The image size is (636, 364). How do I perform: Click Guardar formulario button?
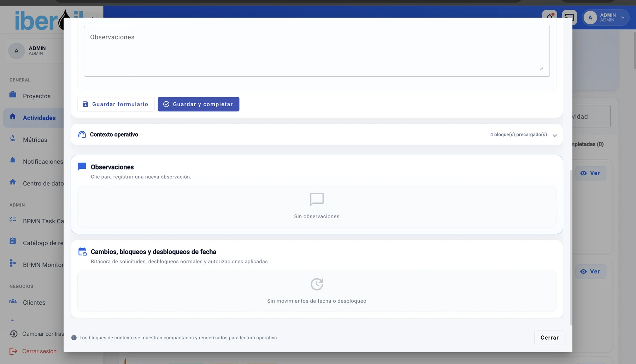pyautogui.click(x=116, y=104)
